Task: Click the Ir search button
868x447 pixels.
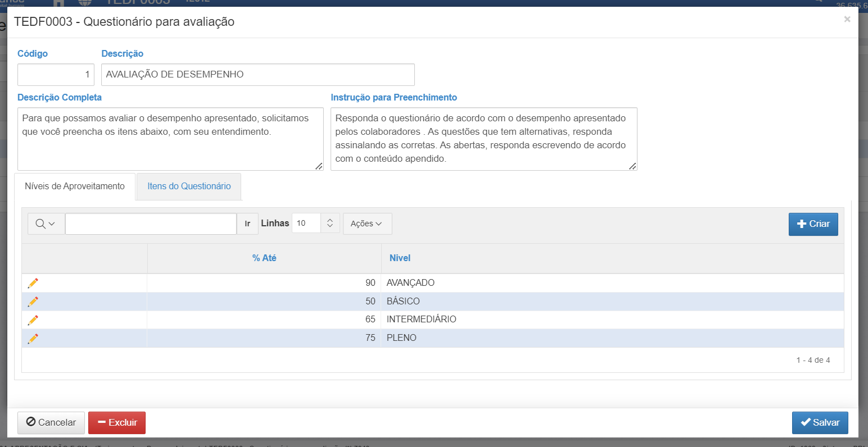Action: [247, 223]
